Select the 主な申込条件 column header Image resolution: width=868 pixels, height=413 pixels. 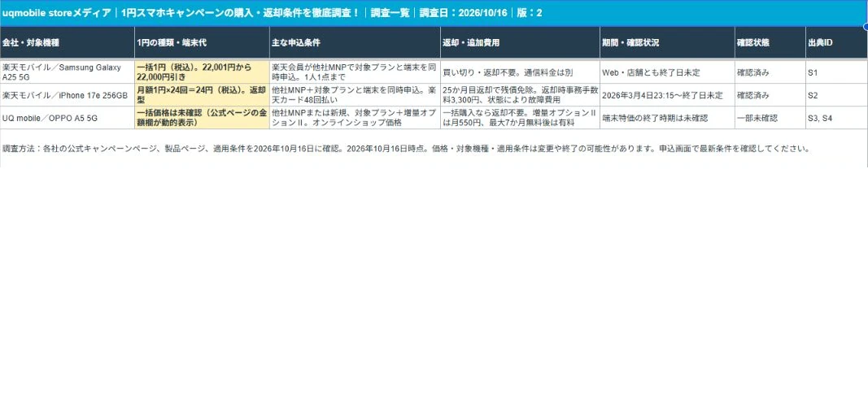[355, 42]
